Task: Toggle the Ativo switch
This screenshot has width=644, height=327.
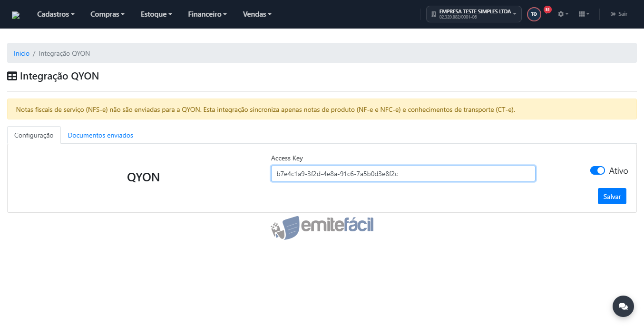Action: [597, 170]
